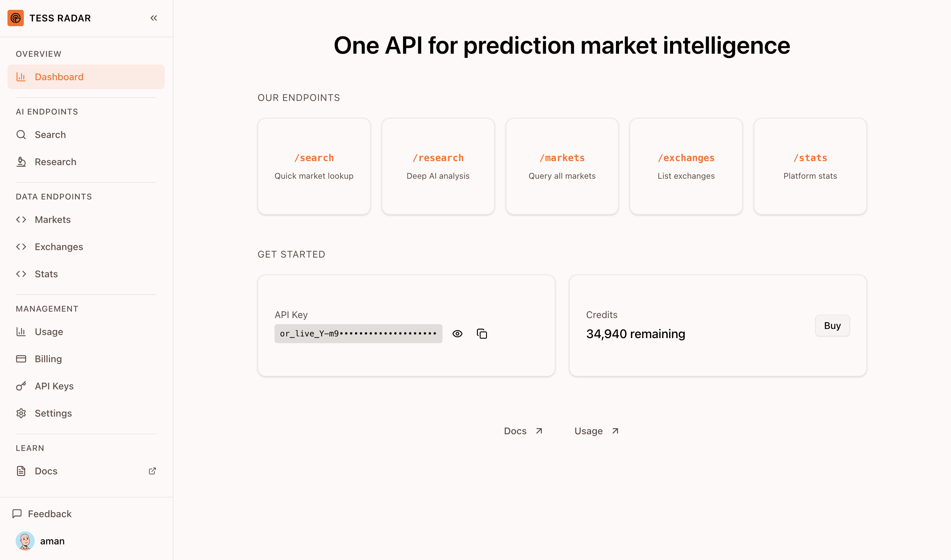951x560 pixels.
Task: Open the aman user profile menu
Action: (41, 541)
